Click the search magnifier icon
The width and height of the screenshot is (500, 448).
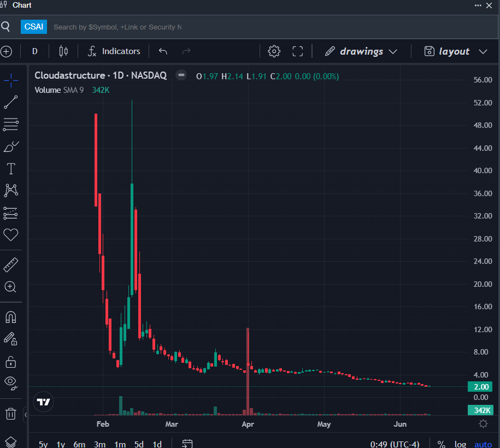pos(5,26)
